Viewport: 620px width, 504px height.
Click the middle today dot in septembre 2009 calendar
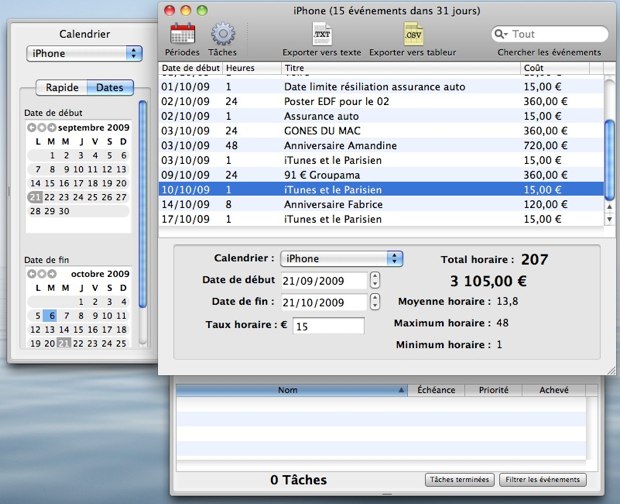[42, 127]
